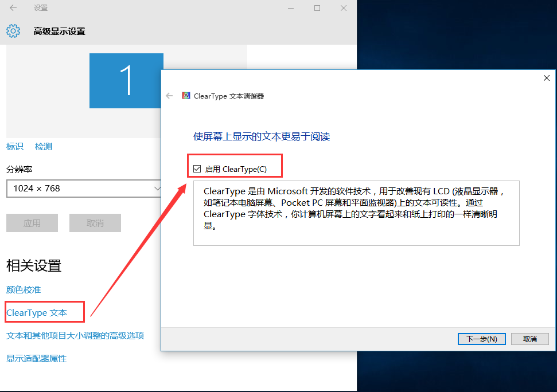This screenshot has height=392, width=557.
Task: Select the monitor 1 display thumbnail
Action: pos(126,81)
